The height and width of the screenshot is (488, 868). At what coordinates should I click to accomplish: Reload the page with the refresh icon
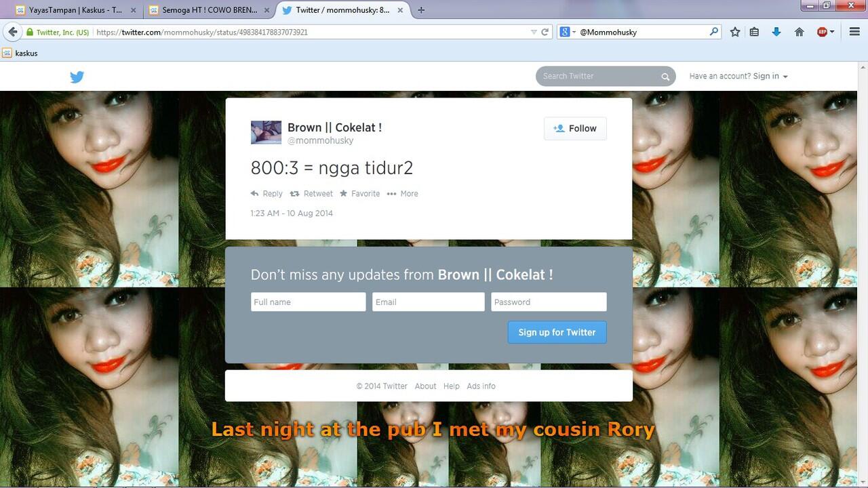pyautogui.click(x=545, y=32)
